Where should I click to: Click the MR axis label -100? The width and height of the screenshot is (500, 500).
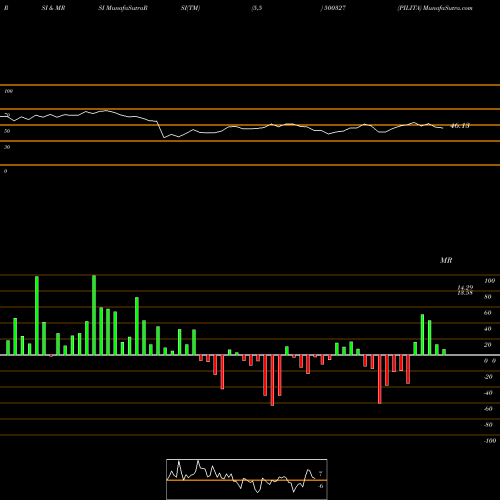[490, 441]
